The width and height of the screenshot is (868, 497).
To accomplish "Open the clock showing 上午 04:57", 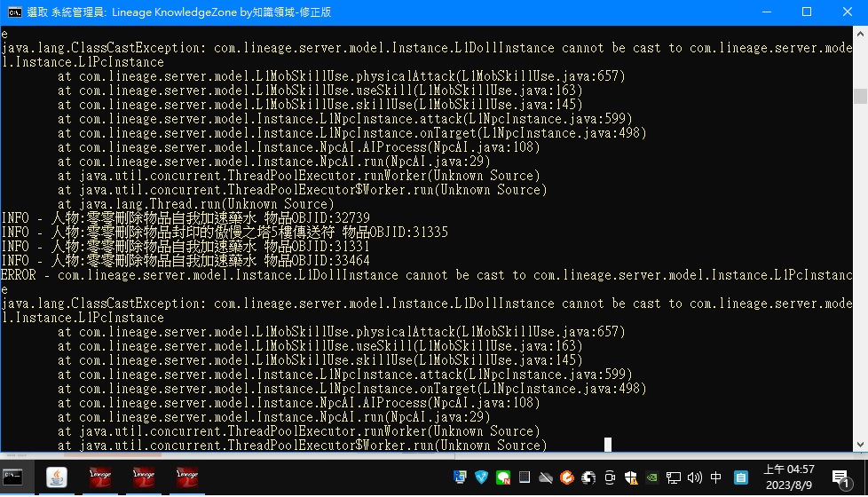I will (x=789, y=477).
